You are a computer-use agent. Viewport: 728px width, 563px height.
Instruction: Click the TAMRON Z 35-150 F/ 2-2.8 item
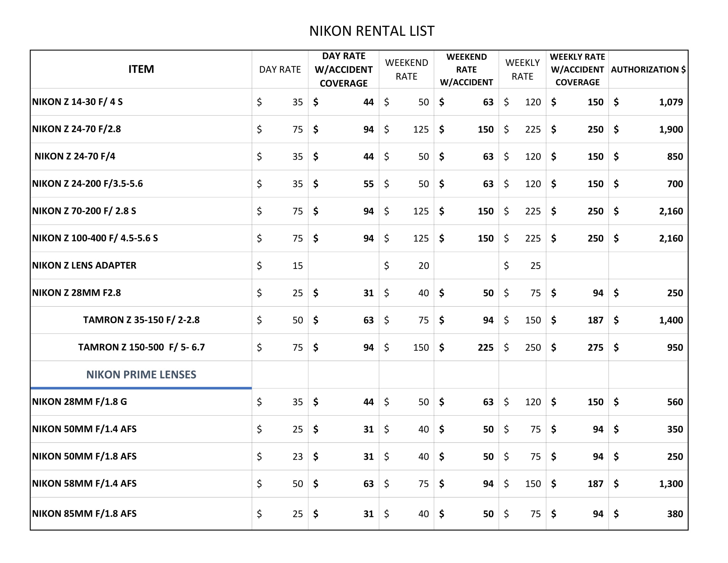[x=141, y=320]
